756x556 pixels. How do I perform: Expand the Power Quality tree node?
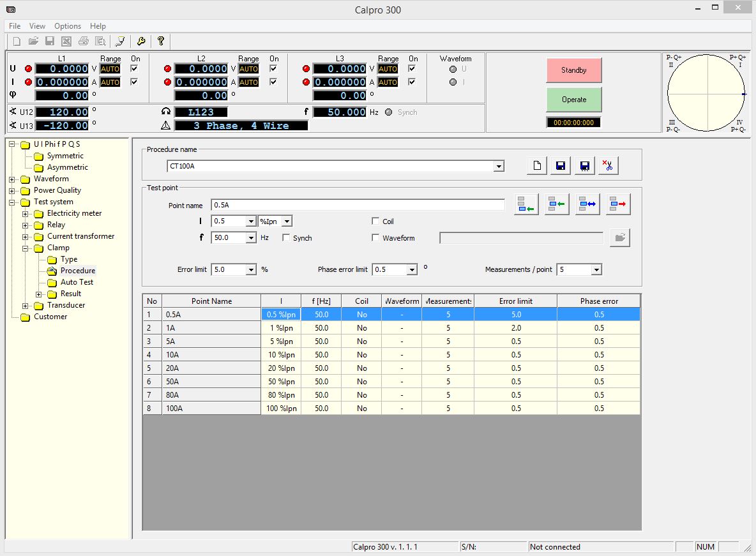coord(12,191)
